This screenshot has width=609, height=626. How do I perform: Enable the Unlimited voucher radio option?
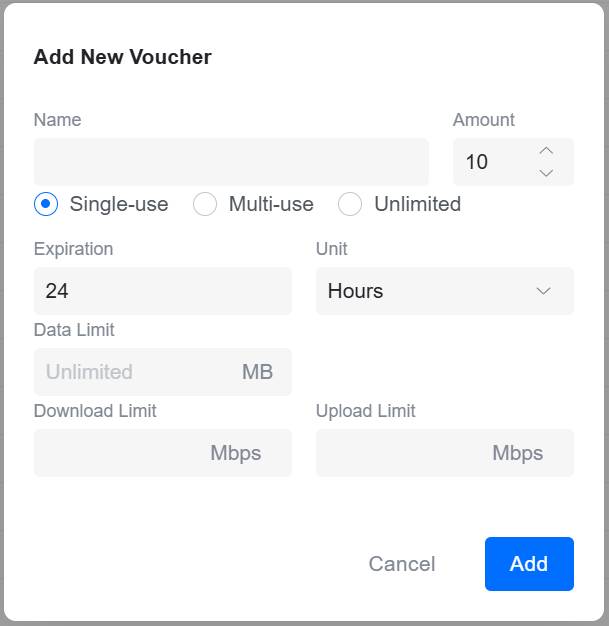(x=350, y=204)
